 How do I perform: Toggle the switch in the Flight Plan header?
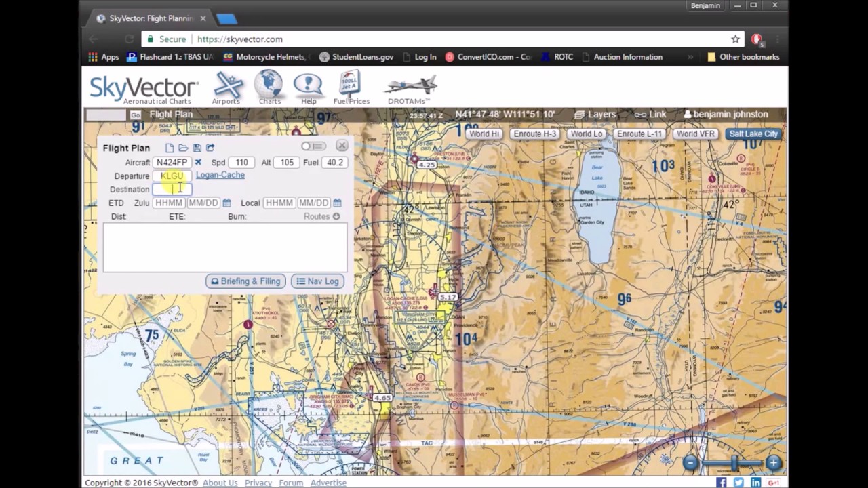tap(313, 146)
